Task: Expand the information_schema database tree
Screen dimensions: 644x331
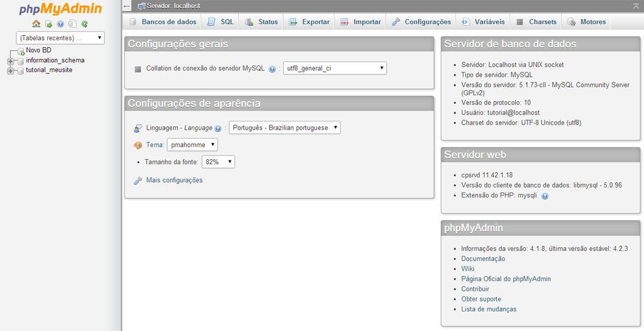Action: 11,61
